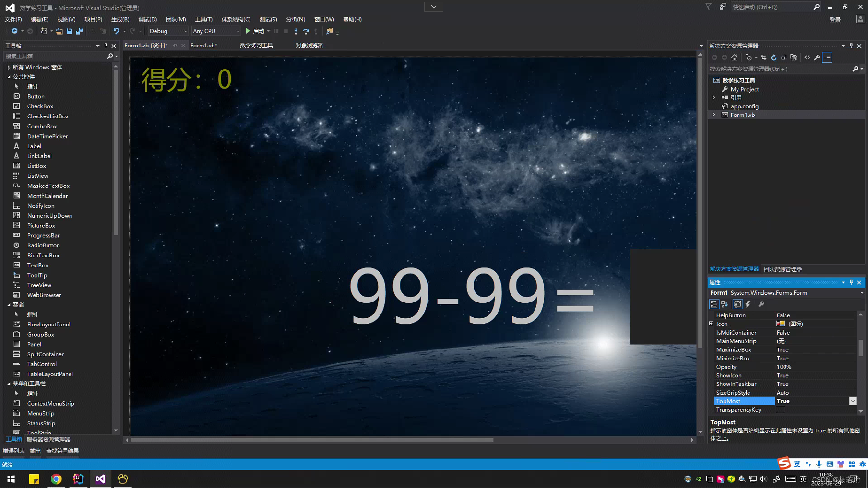This screenshot has height=488, width=868.
Task: Click the Properties grid vertical scrollbar thumb
Action: pos(861,348)
